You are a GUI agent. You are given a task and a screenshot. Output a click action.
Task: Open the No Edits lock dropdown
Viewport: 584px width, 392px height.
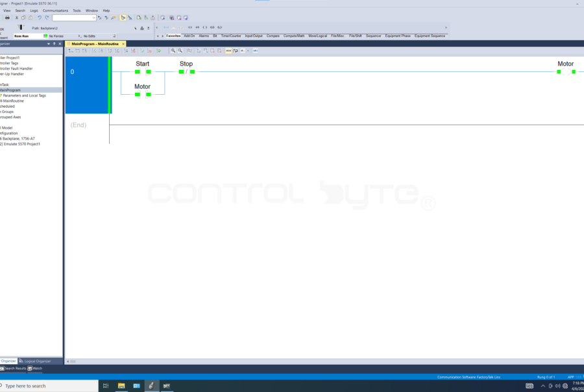(114, 36)
